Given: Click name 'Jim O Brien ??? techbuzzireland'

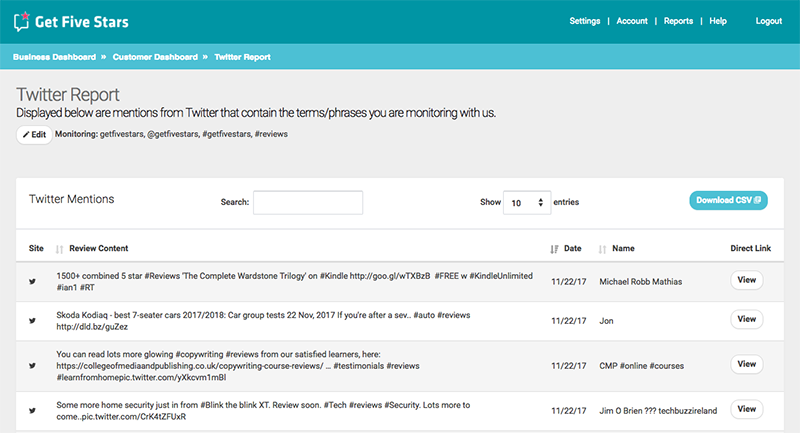Looking at the screenshot, I should point(658,411).
